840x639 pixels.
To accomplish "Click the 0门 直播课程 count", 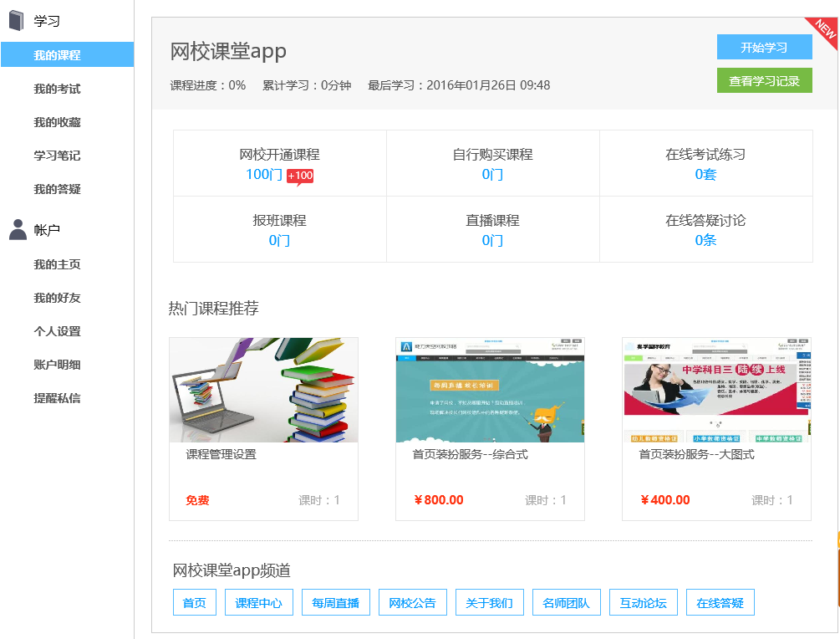I will (492, 241).
